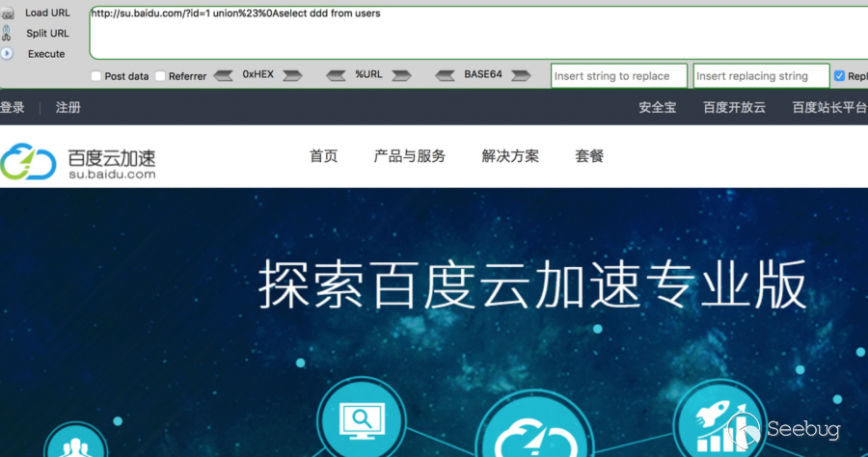Uncheck the Replace all checkbox

coord(839,76)
